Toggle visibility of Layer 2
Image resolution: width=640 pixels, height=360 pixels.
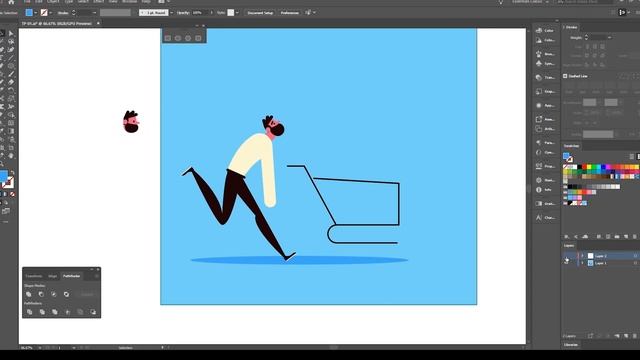[566, 256]
